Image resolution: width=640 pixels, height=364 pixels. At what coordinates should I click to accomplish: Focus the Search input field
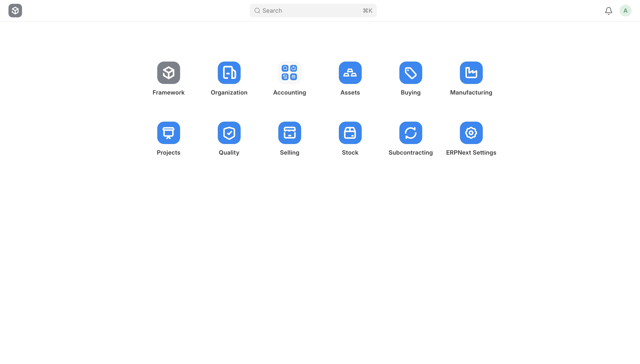pyautogui.click(x=313, y=11)
